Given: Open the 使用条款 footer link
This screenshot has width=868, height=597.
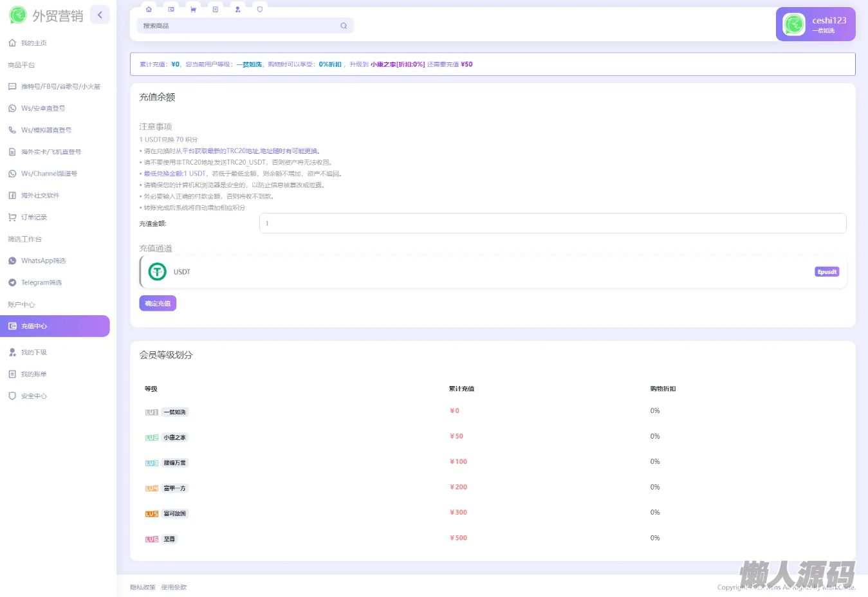Looking at the screenshot, I should pos(174,587).
